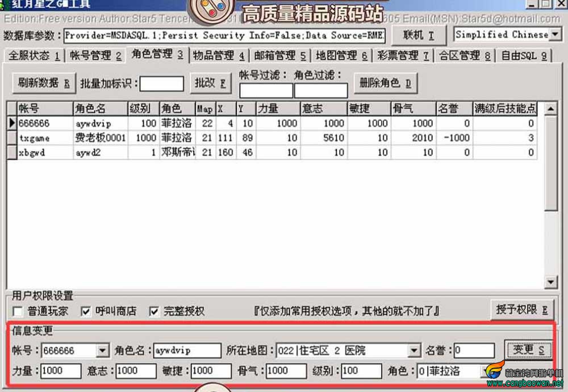
Task: Open the Simplified Chinese language dropdown
Action: click(556, 35)
